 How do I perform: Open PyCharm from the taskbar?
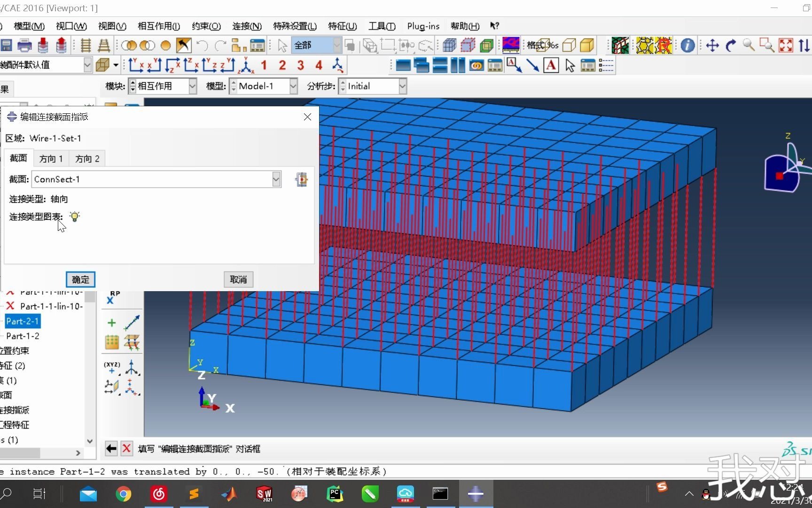click(x=335, y=494)
